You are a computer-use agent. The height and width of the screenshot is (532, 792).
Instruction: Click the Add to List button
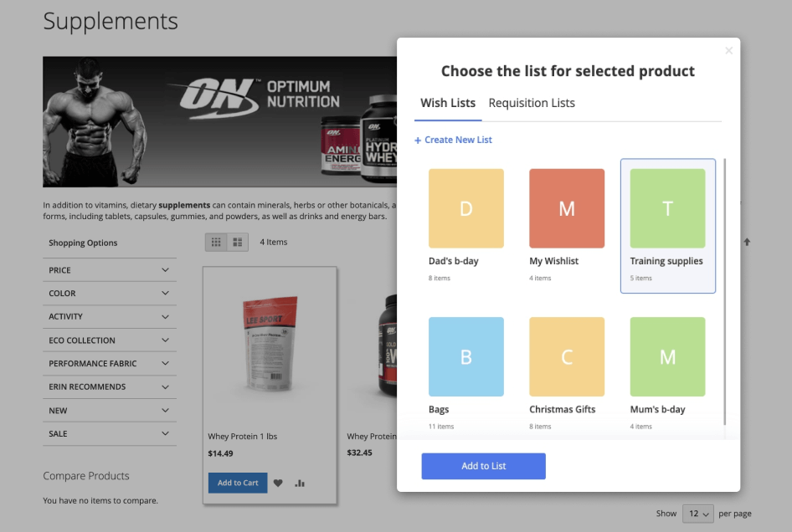(x=483, y=466)
